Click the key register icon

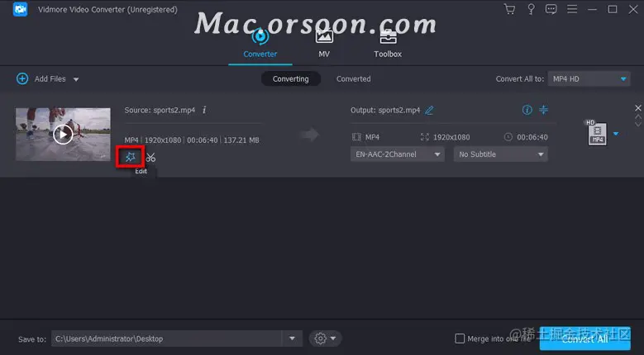coord(531,9)
